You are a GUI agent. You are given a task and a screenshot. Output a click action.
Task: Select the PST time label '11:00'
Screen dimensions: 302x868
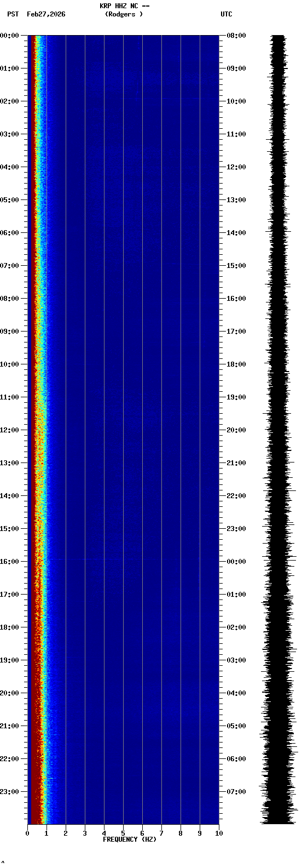pyautogui.click(x=9, y=397)
